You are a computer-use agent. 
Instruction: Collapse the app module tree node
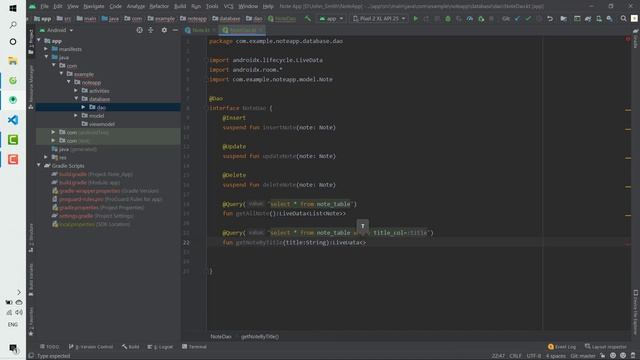(x=39, y=40)
